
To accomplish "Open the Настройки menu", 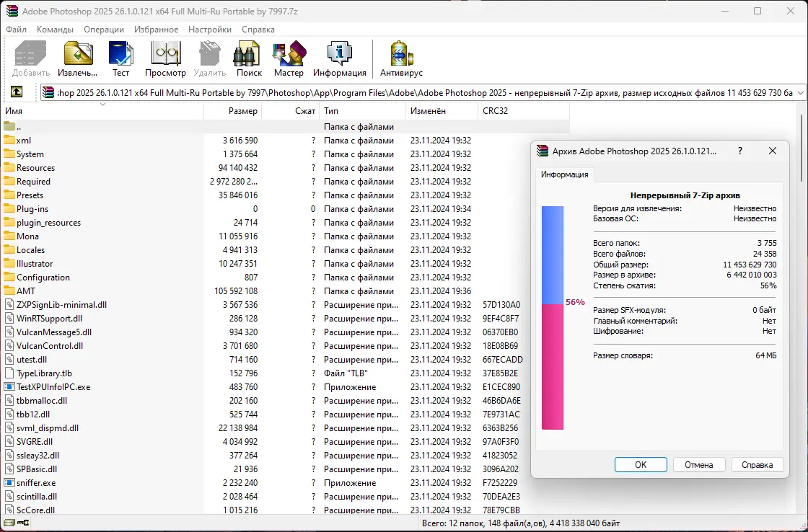I will click(209, 30).
